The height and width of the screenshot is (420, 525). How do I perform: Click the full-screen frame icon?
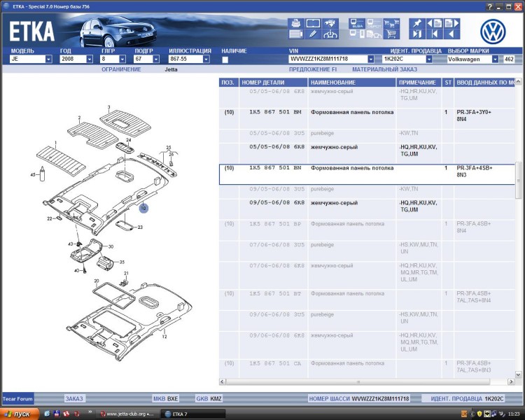coord(314,23)
